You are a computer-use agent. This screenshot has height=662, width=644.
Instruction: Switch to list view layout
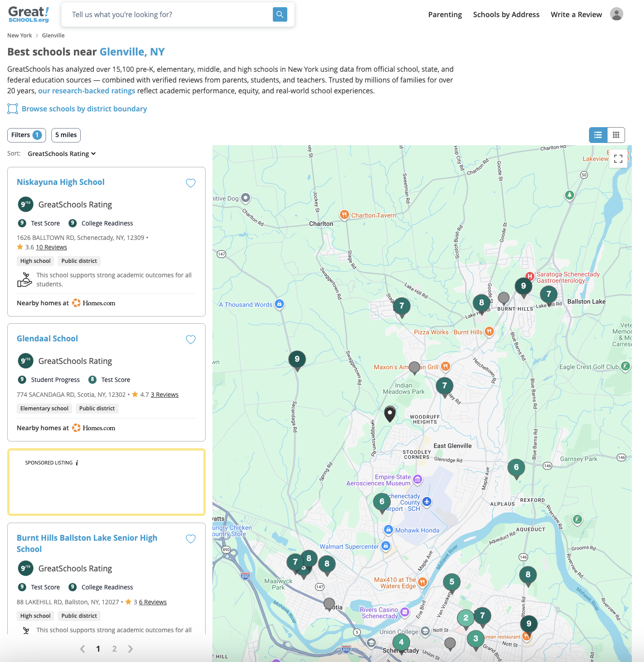tap(598, 135)
